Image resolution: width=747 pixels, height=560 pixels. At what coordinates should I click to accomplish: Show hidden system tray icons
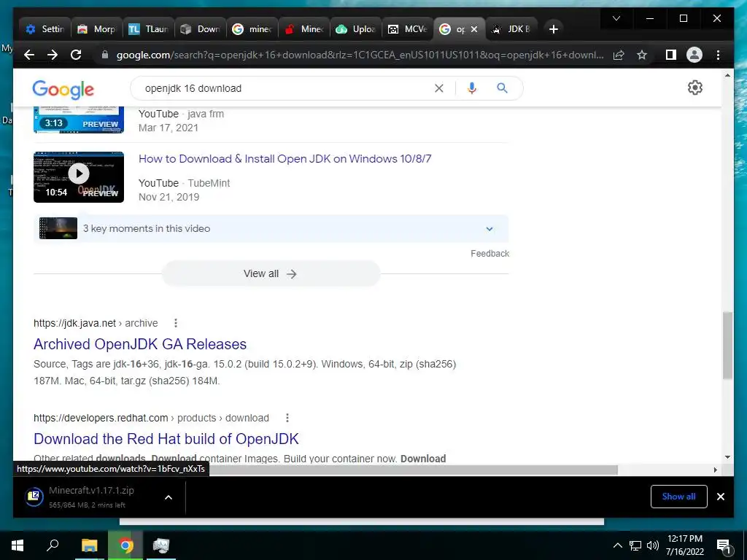[x=617, y=545]
